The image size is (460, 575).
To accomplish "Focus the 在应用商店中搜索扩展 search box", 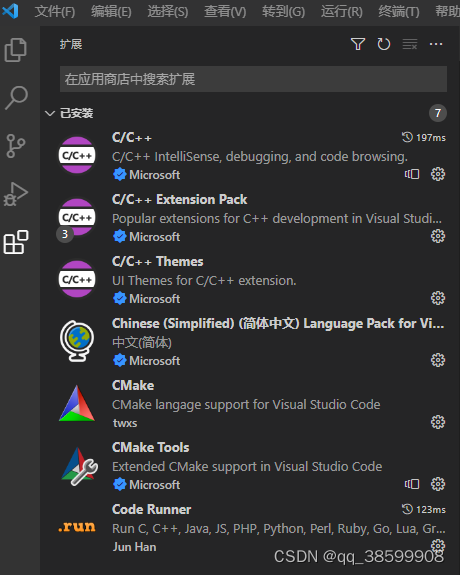I will pos(253,79).
